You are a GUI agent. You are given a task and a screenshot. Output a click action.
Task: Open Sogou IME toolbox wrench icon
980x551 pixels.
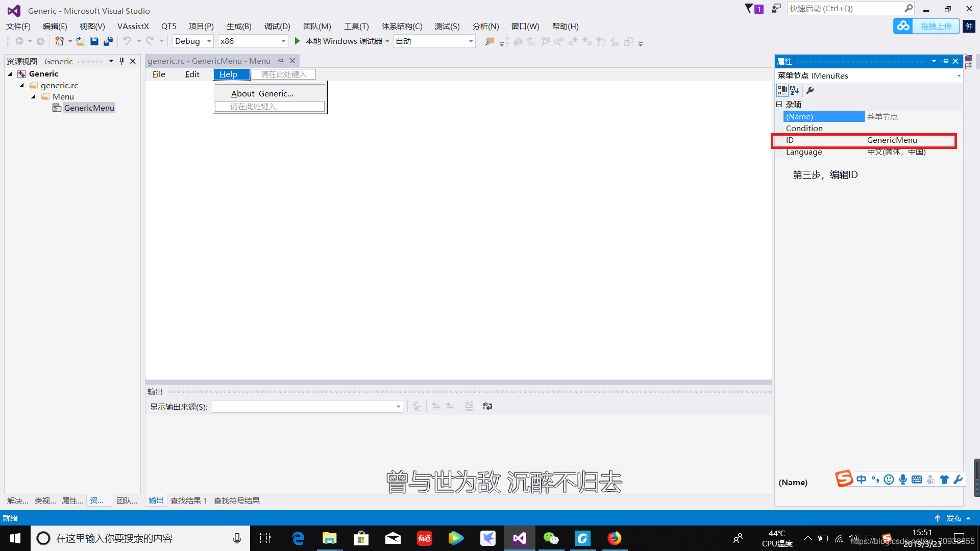[x=958, y=480]
